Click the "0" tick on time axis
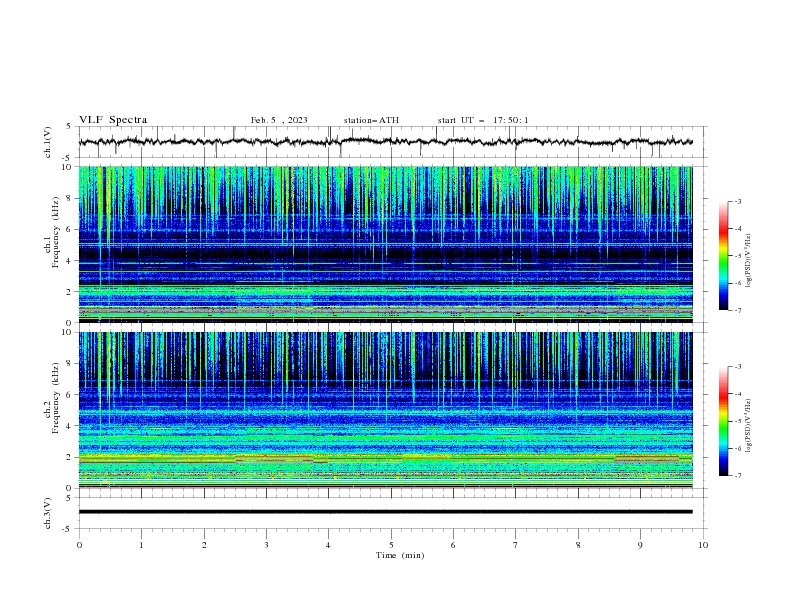The image size is (792, 612). [x=79, y=545]
